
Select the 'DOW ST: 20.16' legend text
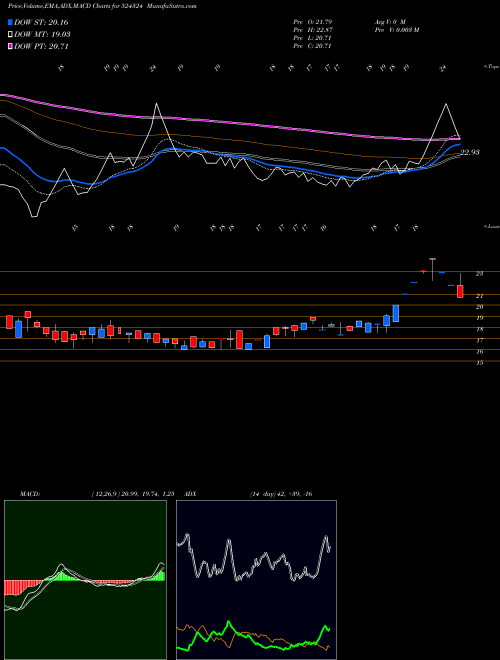[x=41, y=22]
